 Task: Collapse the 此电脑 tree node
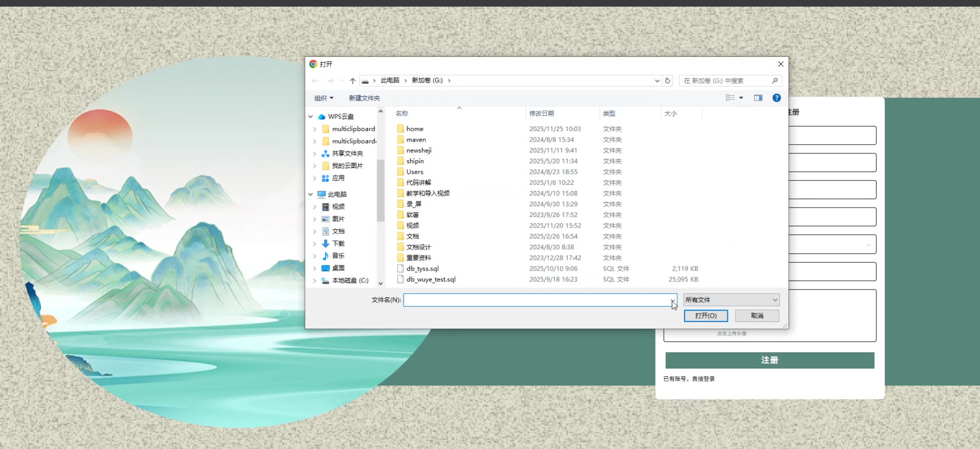311,195
